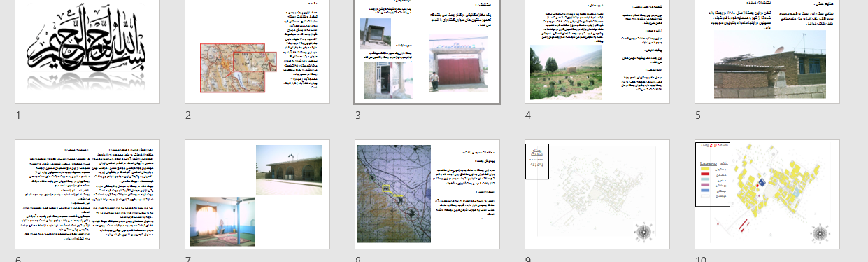This screenshot has width=868, height=262.
Task: Click the slide number label "7"
Action: pyautogui.click(x=188, y=260)
